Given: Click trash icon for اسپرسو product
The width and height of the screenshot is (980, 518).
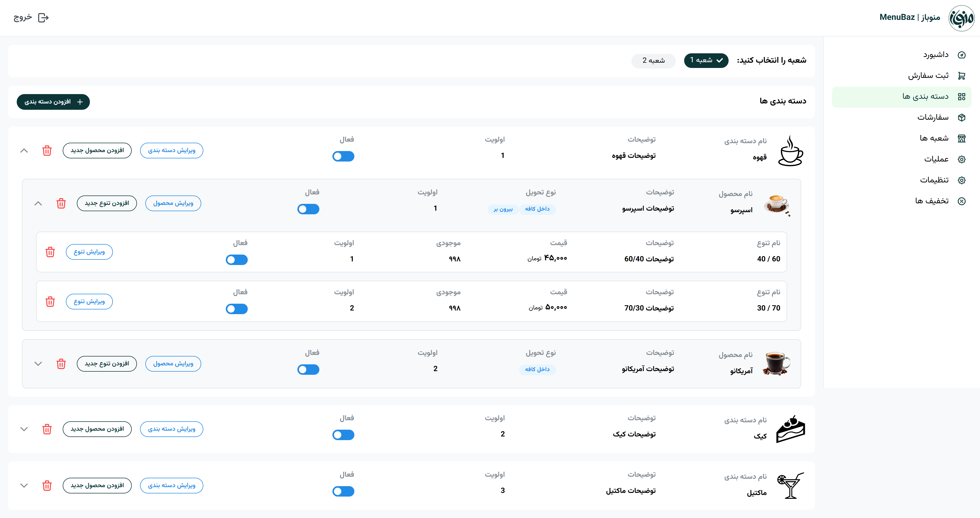Looking at the screenshot, I should tap(61, 204).
